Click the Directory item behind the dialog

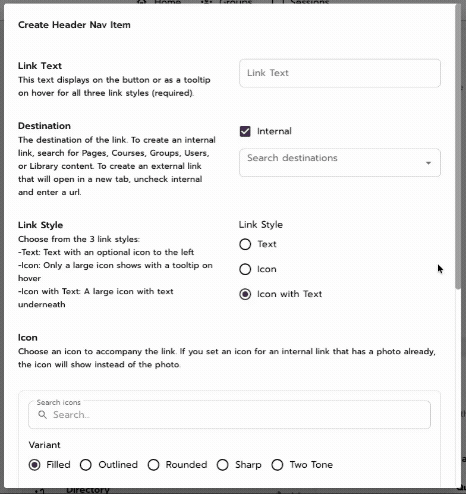88,490
